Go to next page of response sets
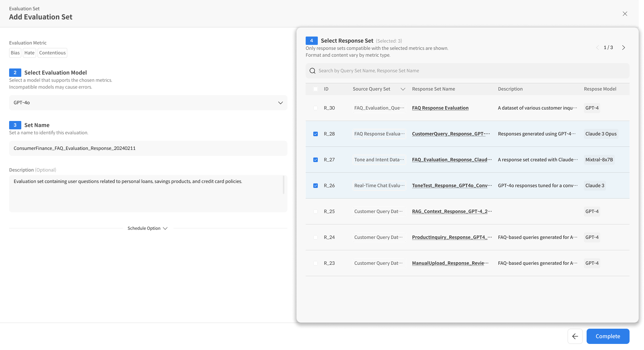This screenshot has width=644, height=350. (623, 48)
